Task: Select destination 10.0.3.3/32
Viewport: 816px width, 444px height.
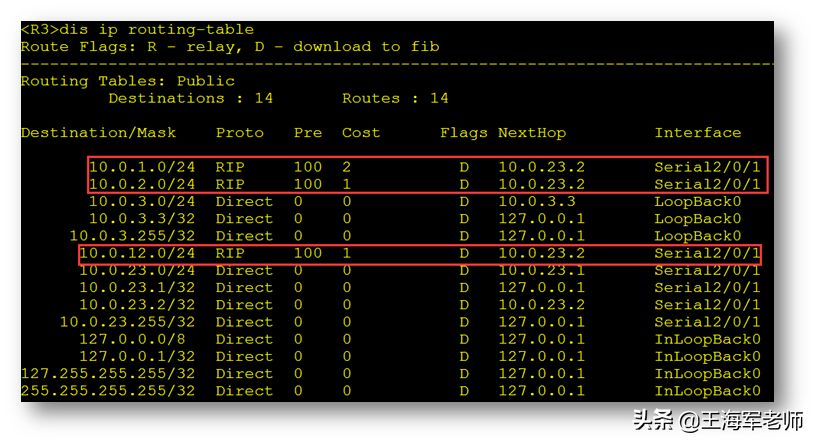Action: (142, 219)
